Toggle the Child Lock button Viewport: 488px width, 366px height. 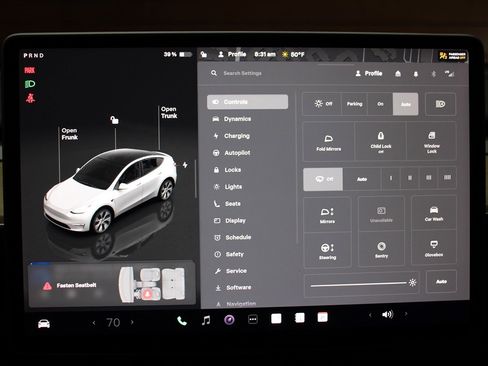point(381,142)
